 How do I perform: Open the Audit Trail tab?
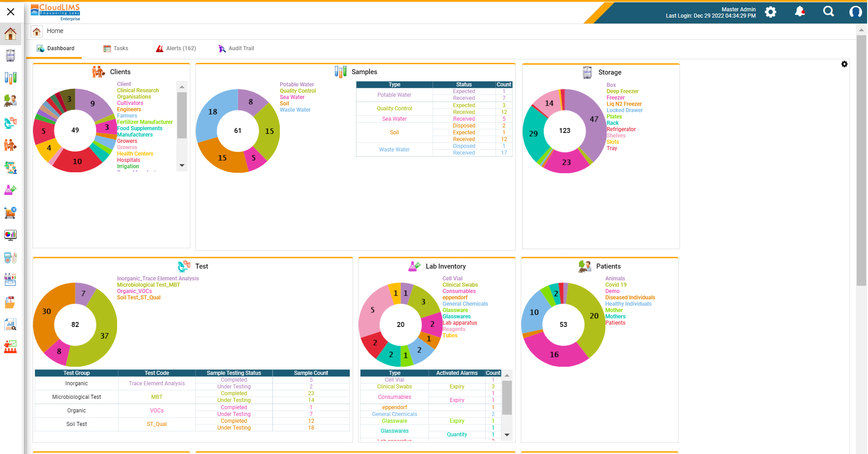coord(241,48)
